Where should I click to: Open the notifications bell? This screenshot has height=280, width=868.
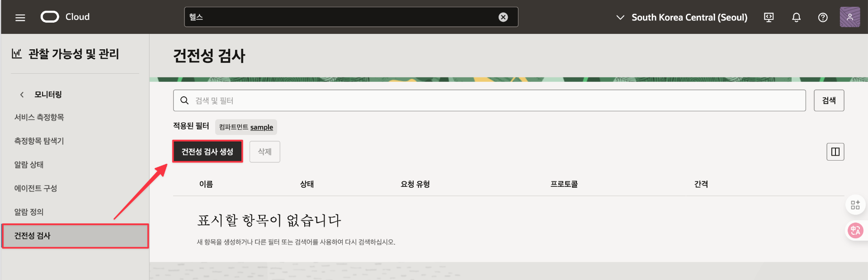coord(796,17)
